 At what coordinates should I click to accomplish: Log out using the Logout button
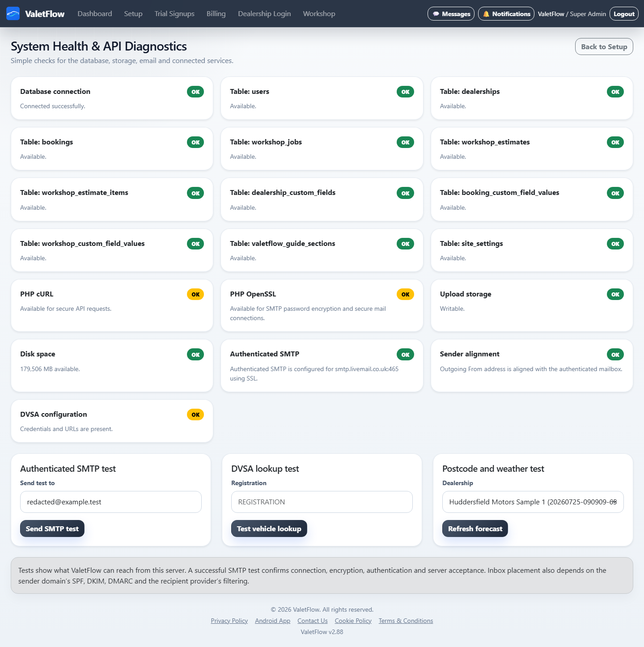tap(624, 14)
